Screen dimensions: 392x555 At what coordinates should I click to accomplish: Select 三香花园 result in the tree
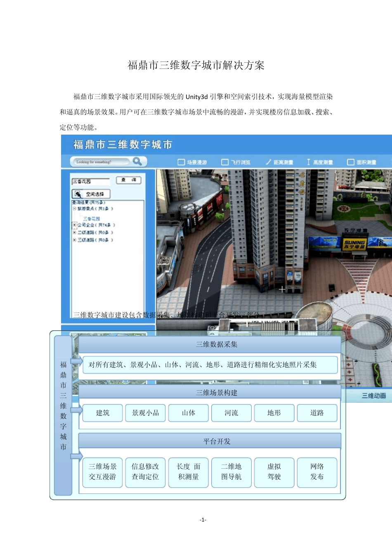tap(92, 218)
